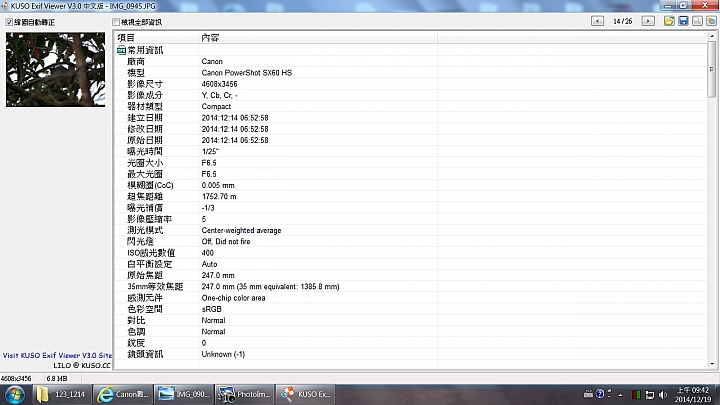Select the 最大光圈 row

(x=411, y=174)
